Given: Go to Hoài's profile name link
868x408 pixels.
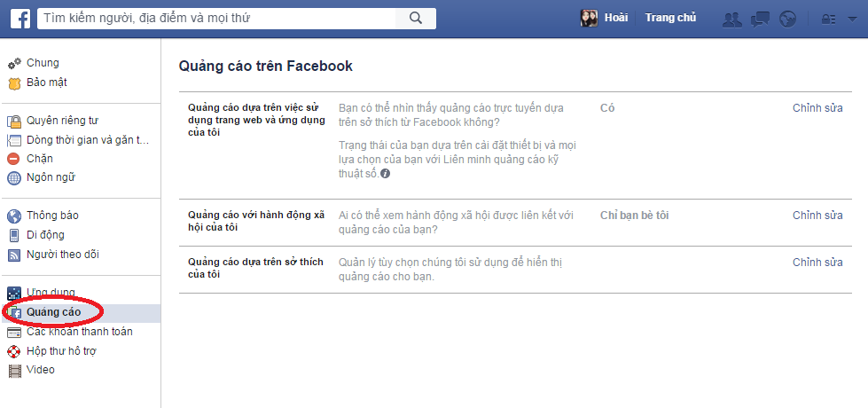Looking at the screenshot, I should pos(616,18).
